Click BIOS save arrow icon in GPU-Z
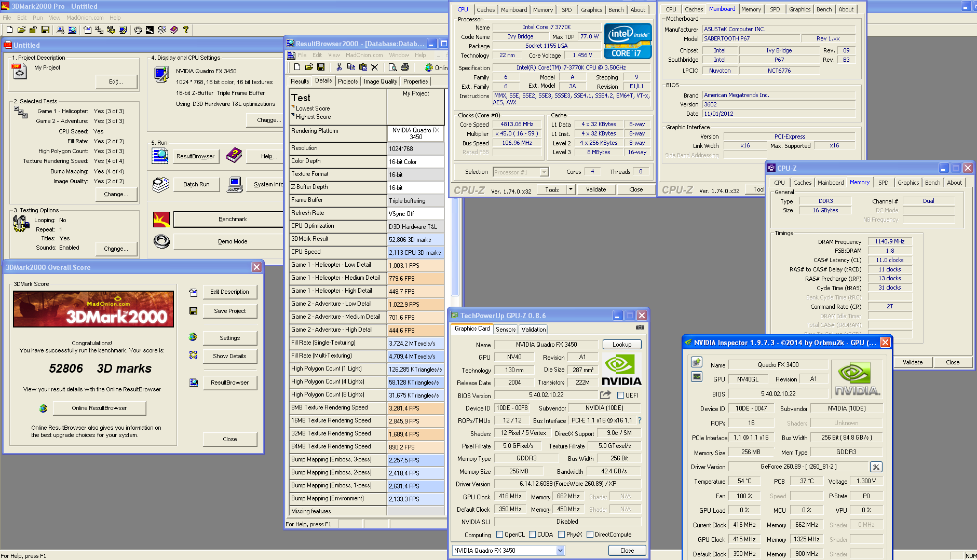977x560 pixels. (x=606, y=395)
